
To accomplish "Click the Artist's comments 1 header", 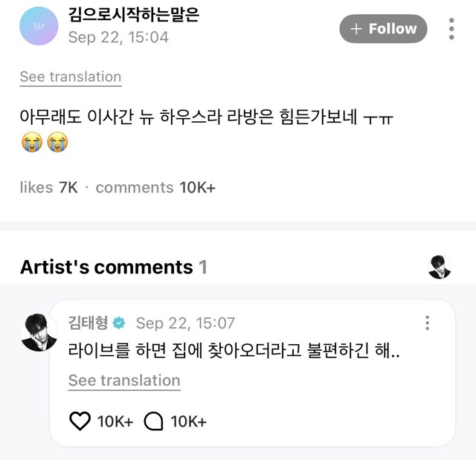I will (x=114, y=267).
